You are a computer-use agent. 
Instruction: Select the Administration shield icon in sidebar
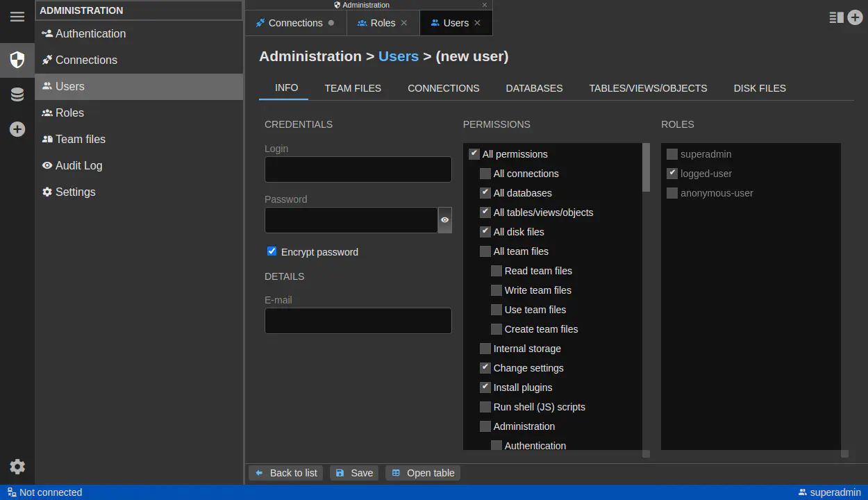pyautogui.click(x=17, y=60)
